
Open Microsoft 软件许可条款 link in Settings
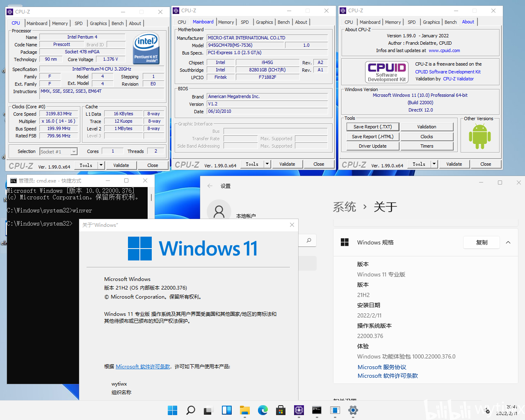(388, 376)
